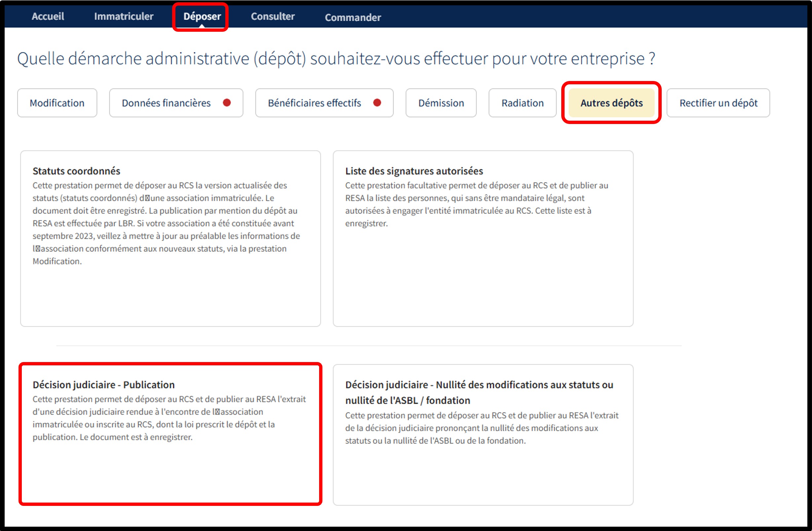Viewport: 812px width, 531px height.
Task: Click the page title heading text
Action: 336,59
